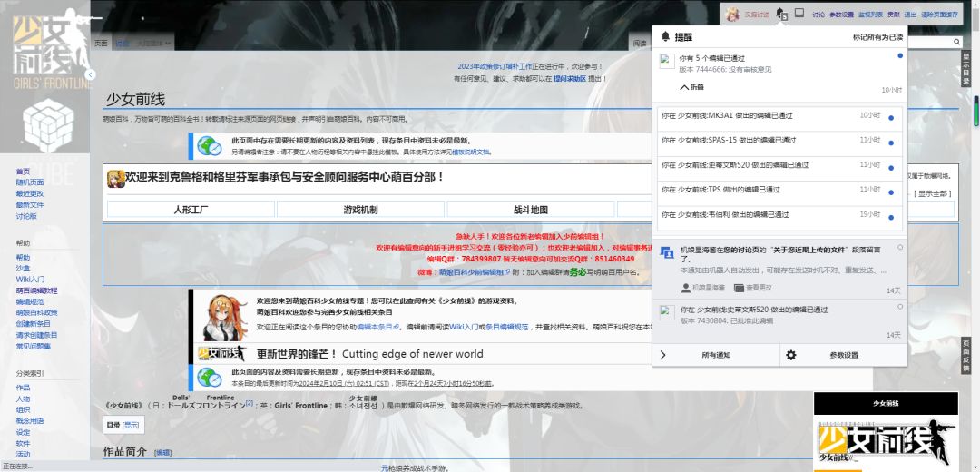Mark the TPS notification as read
980x472 pixels.
(891, 192)
